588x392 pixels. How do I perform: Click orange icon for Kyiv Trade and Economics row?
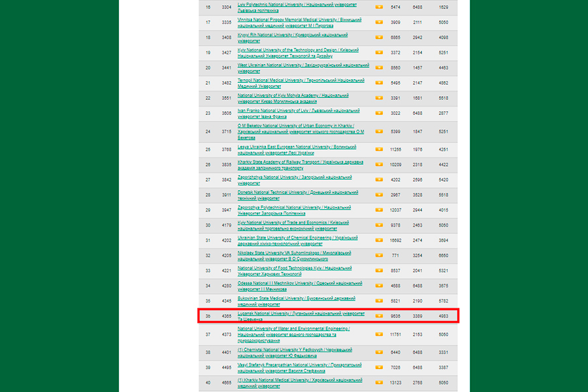coord(379,225)
